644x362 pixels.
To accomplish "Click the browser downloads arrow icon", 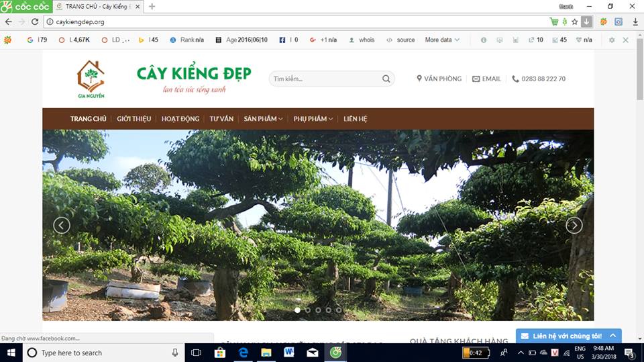I will pyautogui.click(x=635, y=21).
